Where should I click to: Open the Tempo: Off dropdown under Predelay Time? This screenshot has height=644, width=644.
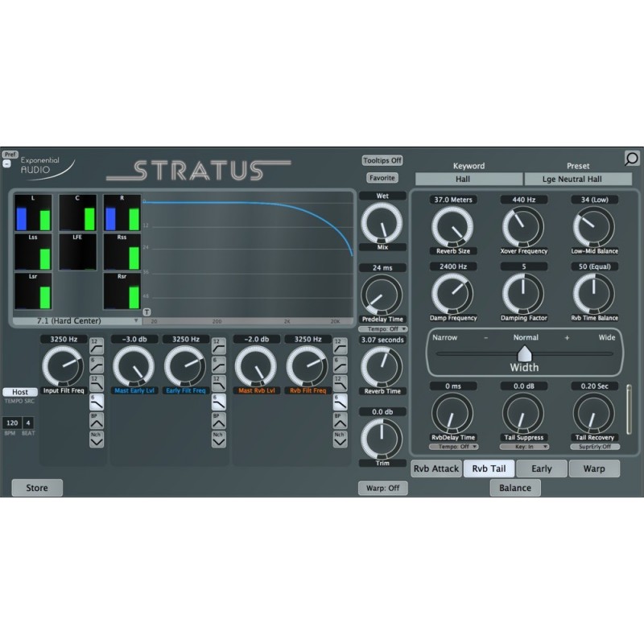tap(384, 328)
